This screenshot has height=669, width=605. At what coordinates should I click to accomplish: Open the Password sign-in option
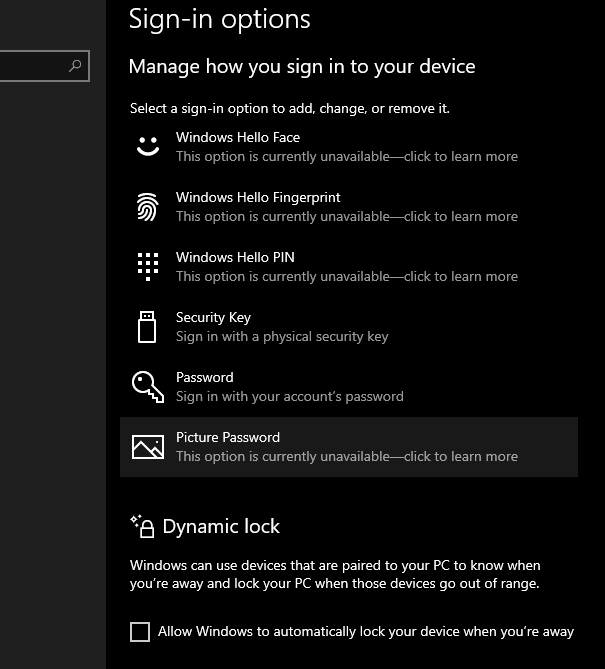tap(349, 387)
